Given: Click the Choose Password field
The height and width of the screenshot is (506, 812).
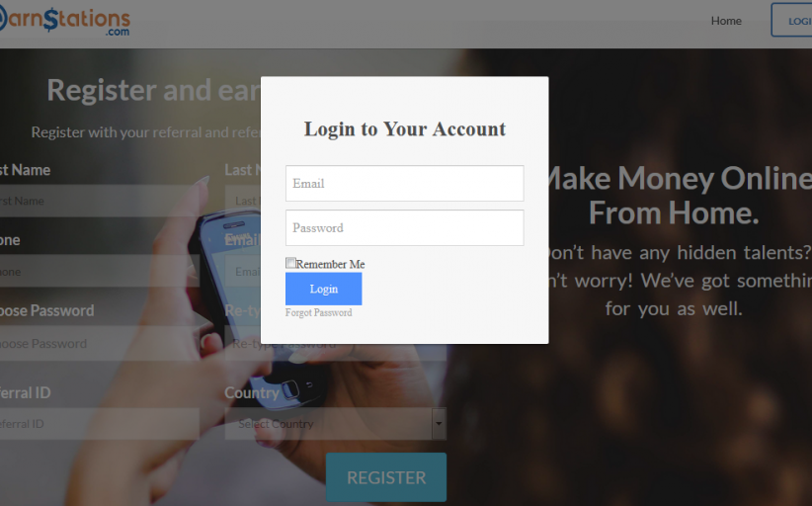Looking at the screenshot, I should pos(100,343).
